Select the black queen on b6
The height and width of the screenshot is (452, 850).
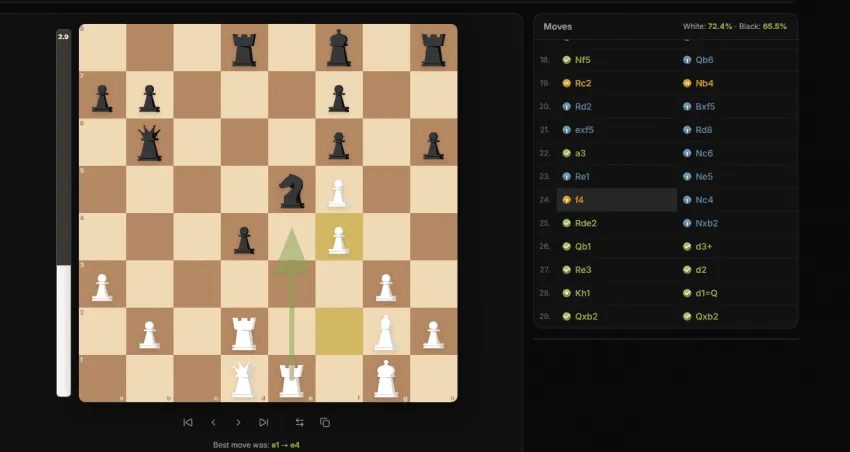pyautogui.click(x=150, y=143)
